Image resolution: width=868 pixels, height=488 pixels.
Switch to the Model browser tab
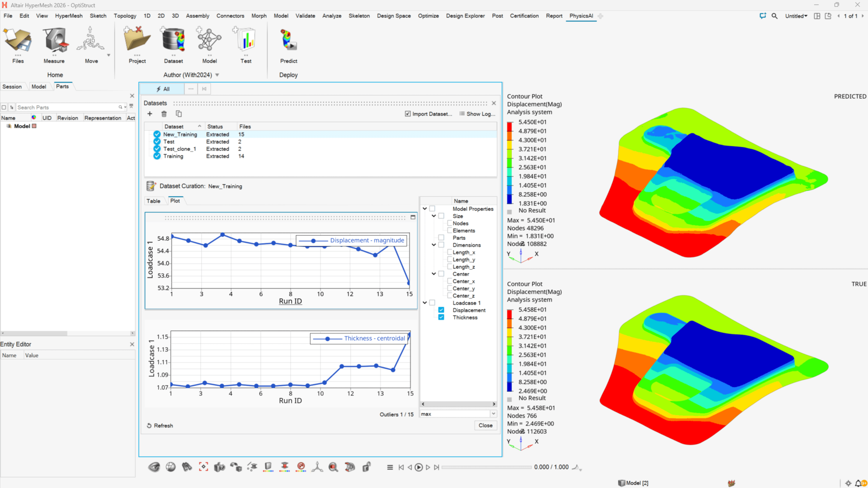39,87
